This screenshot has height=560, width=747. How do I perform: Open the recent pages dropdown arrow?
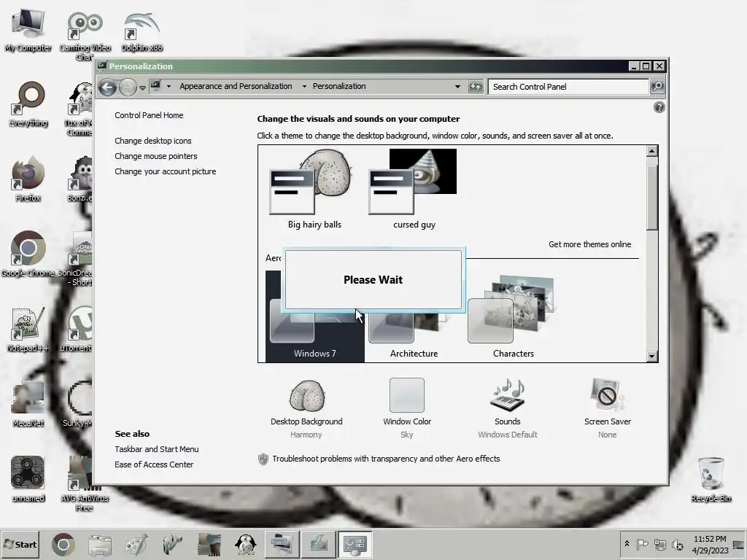pos(142,87)
